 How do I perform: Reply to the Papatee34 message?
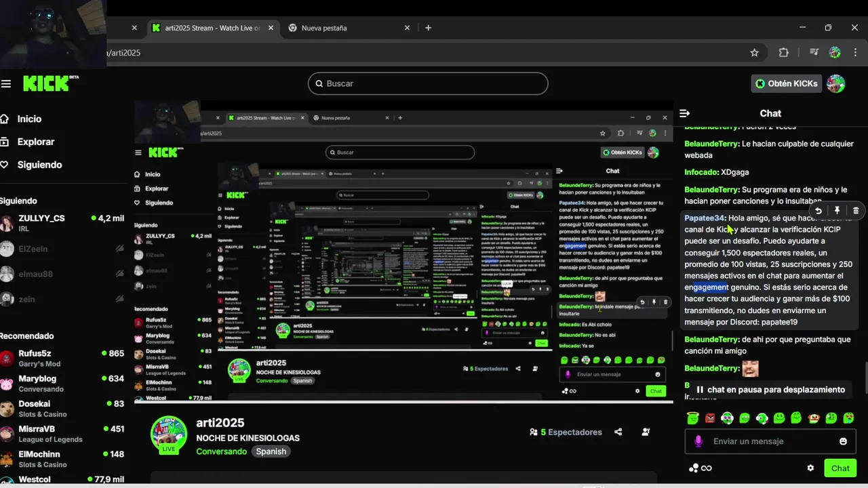click(x=818, y=211)
